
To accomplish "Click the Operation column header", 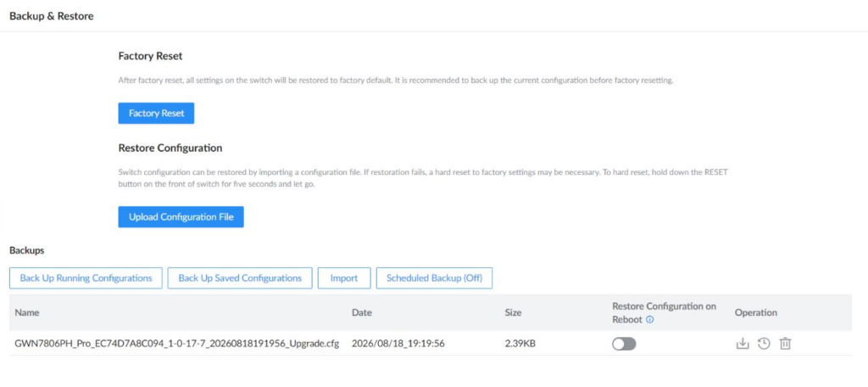I will click(756, 312).
